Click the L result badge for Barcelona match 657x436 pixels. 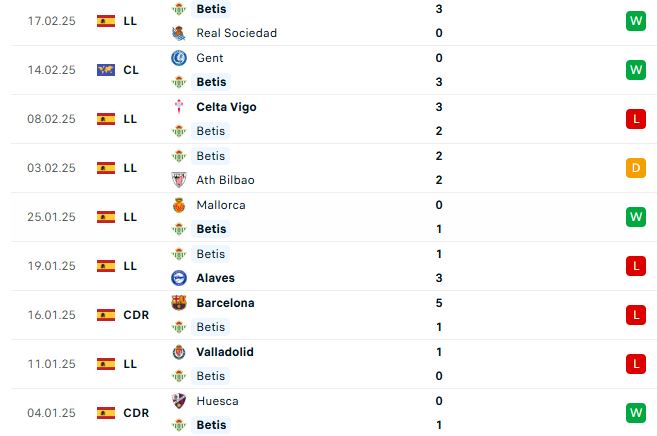636,315
